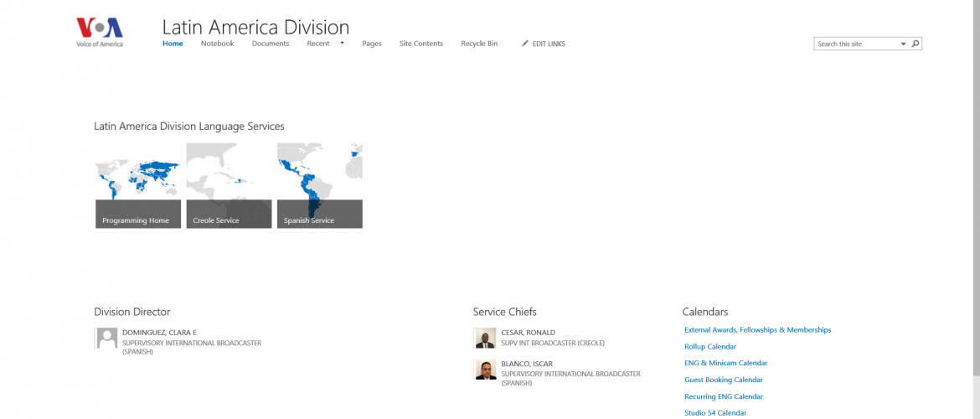980x419 pixels.
Task: Click the Calendars heading
Action: [705, 312]
